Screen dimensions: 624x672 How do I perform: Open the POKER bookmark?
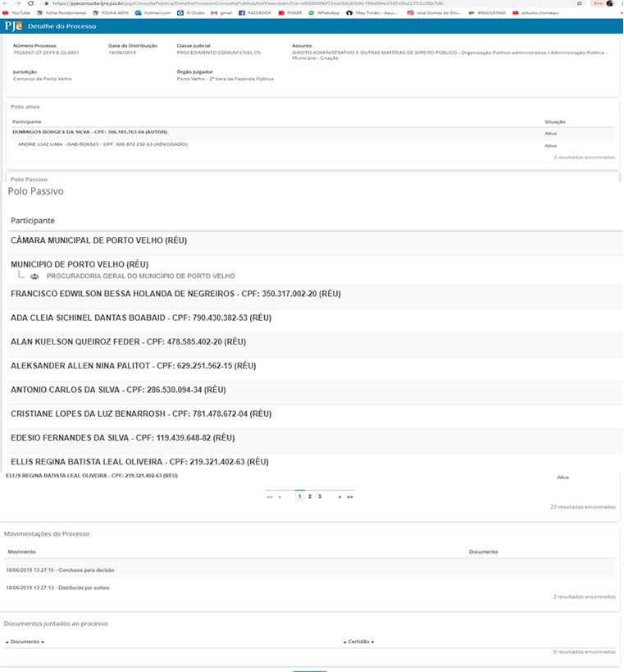pyautogui.click(x=290, y=13)
